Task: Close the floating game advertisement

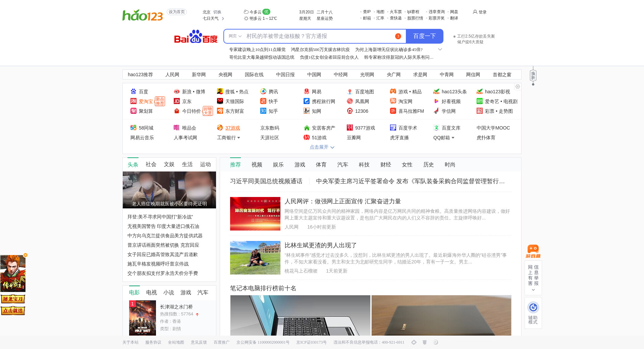Action: pos(25,255)
